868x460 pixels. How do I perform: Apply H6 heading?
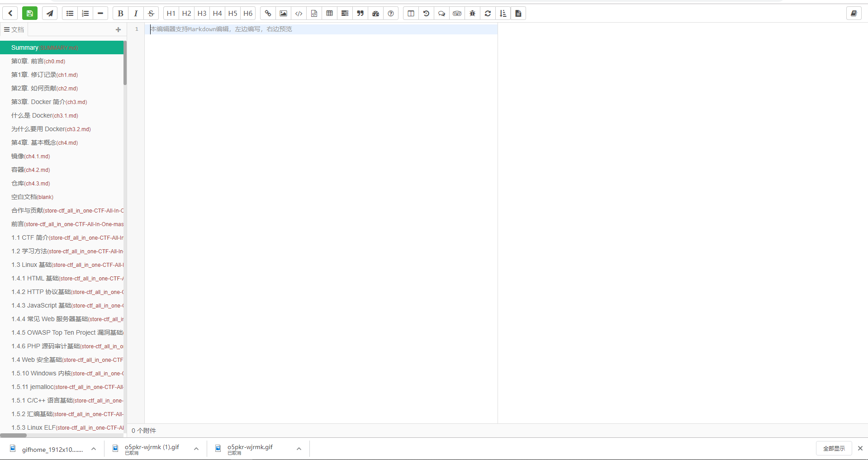point(248,14)
